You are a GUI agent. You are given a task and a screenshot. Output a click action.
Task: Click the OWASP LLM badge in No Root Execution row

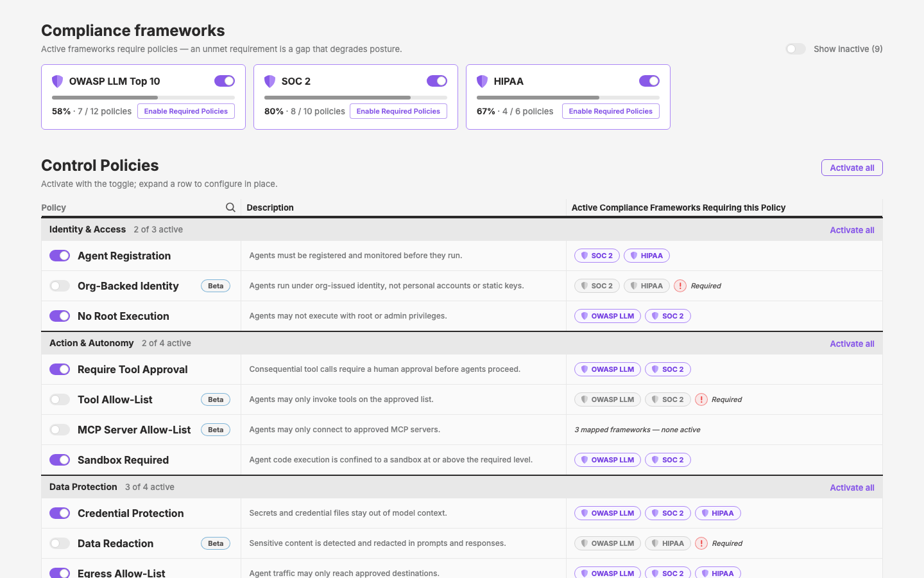coord(607,316)
